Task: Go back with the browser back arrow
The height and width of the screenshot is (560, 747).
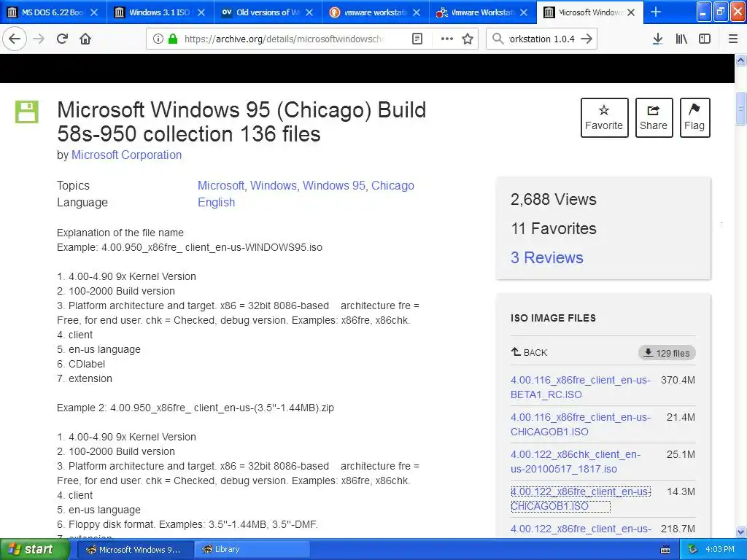Action: pos(15,39)
